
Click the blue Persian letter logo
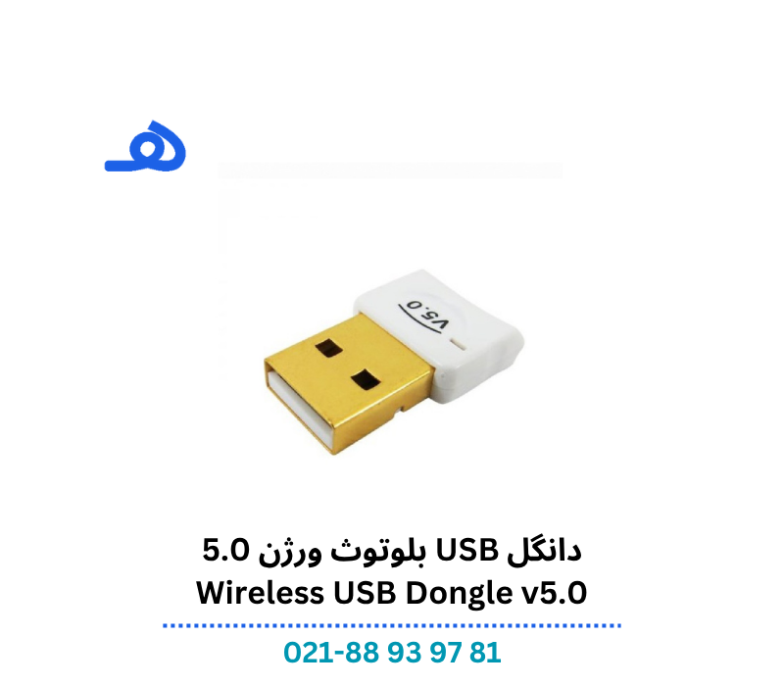tap(145, 146)
